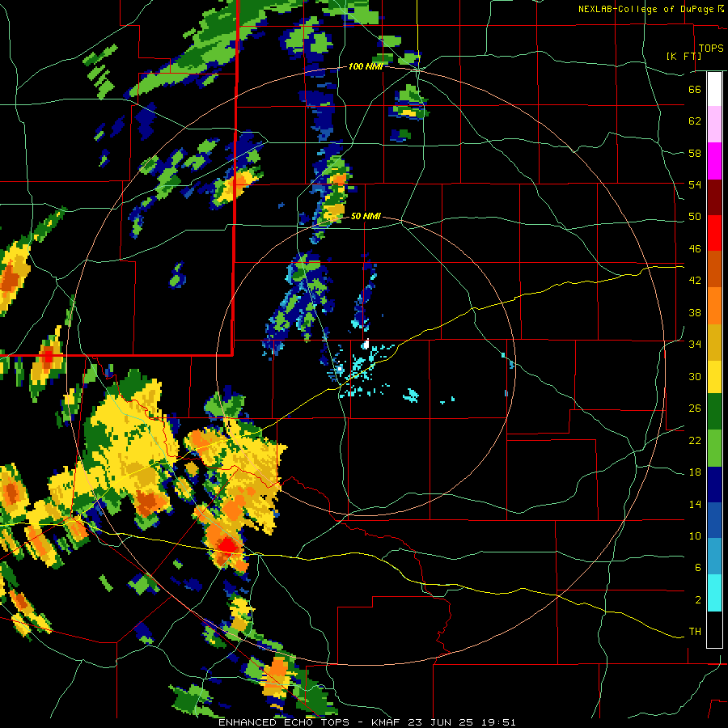The width and height of the screenshot is (728, 728).
Task: Click the legend value 62
Action: [695, 121]
